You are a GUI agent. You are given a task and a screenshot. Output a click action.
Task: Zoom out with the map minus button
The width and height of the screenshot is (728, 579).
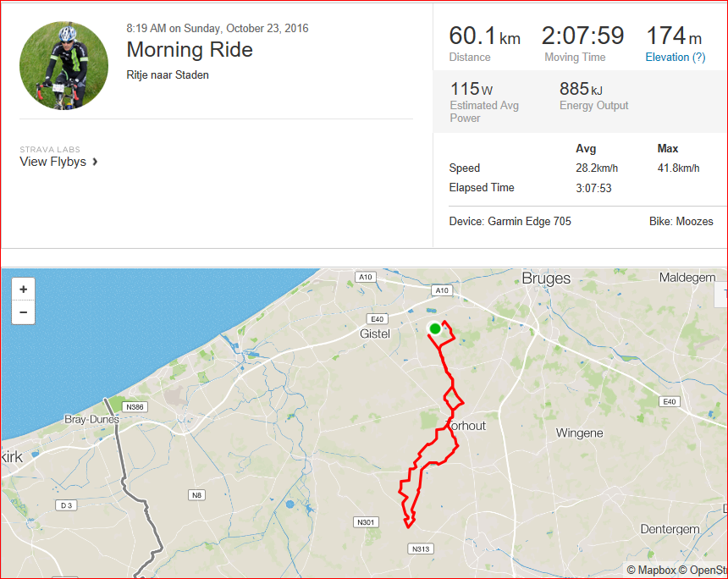click(23, 312)
